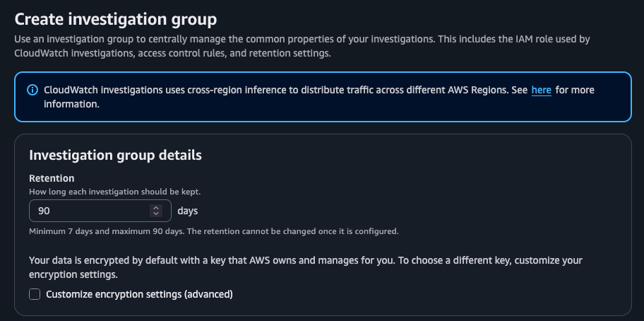Click the 'Investigation group details' section heading
This screenshot has height=321, width=644.
point(115,155)
